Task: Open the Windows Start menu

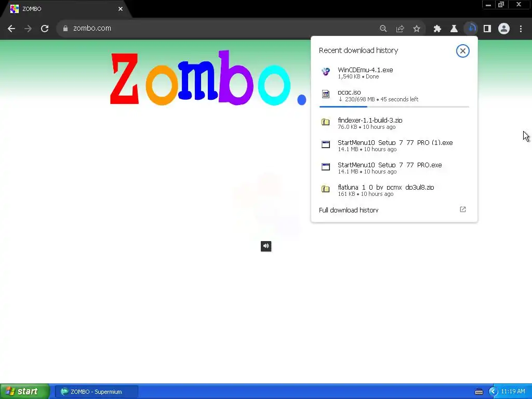Action: point(25,392)
